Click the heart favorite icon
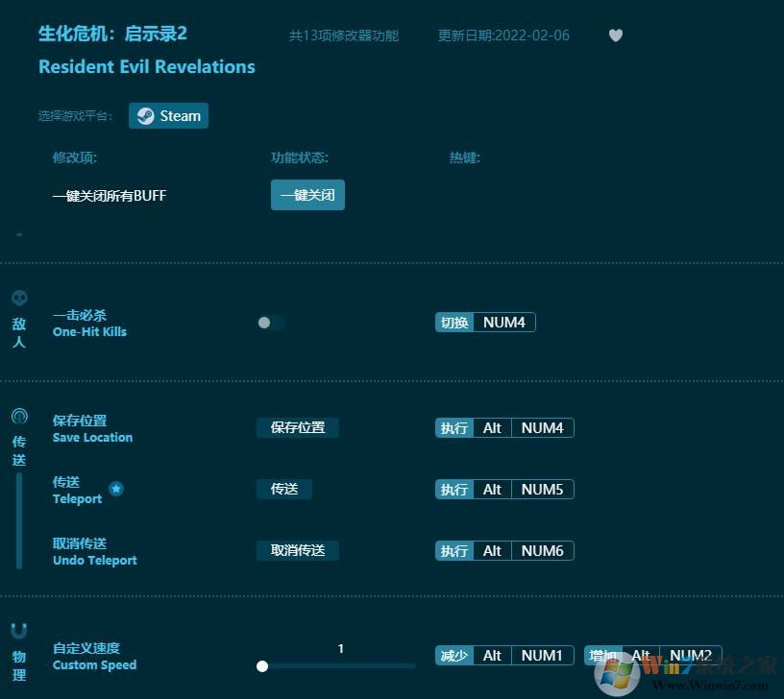784x699 pixels. click(616, 36)
